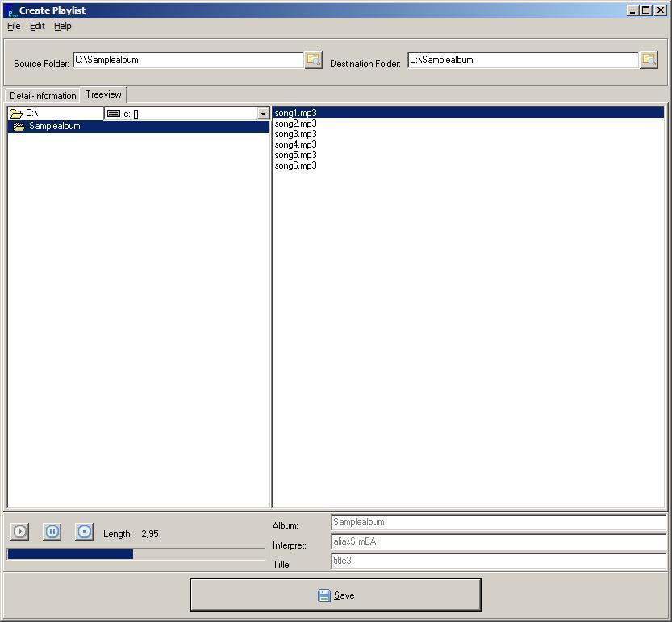Select song6.mp3 in file list

click(x=295, y=165)
